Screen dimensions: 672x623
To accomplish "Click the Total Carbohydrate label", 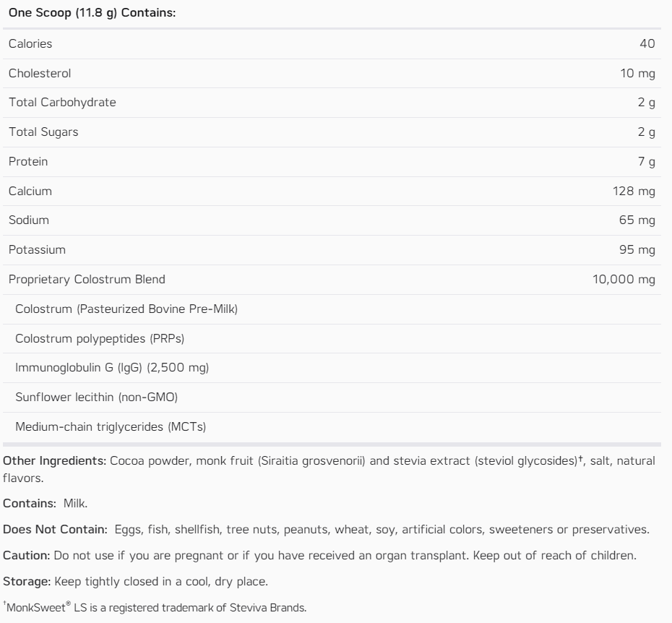I will pos(62,103).
